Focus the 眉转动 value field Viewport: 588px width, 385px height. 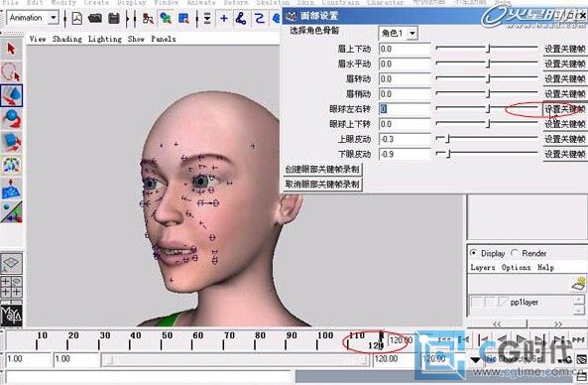click(405, 79)
